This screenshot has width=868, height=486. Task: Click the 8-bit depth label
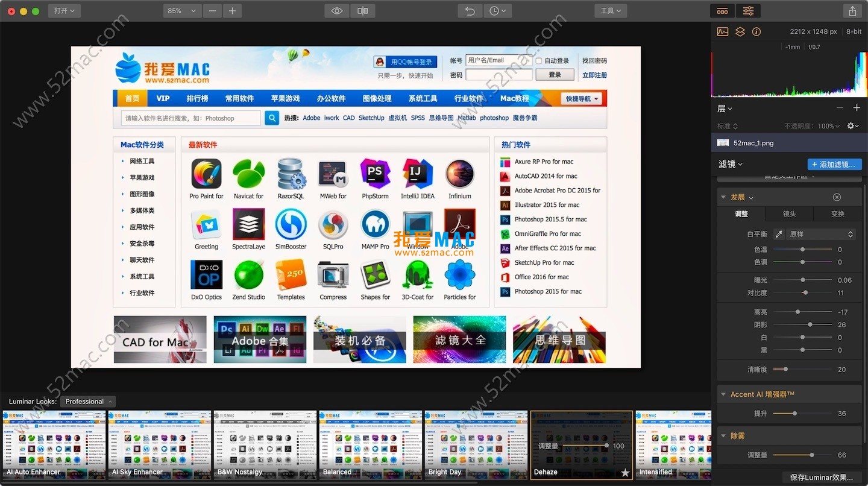point(854,31)
